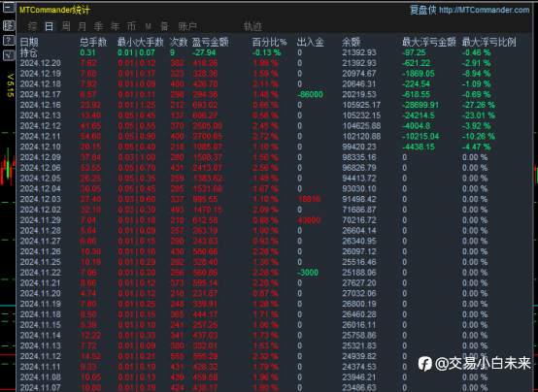The height and width of the screenshot is (392, 538).
Task: Click the -24214.5 floating loss amount
Action: pyautogui.click(x=419, y=115)
